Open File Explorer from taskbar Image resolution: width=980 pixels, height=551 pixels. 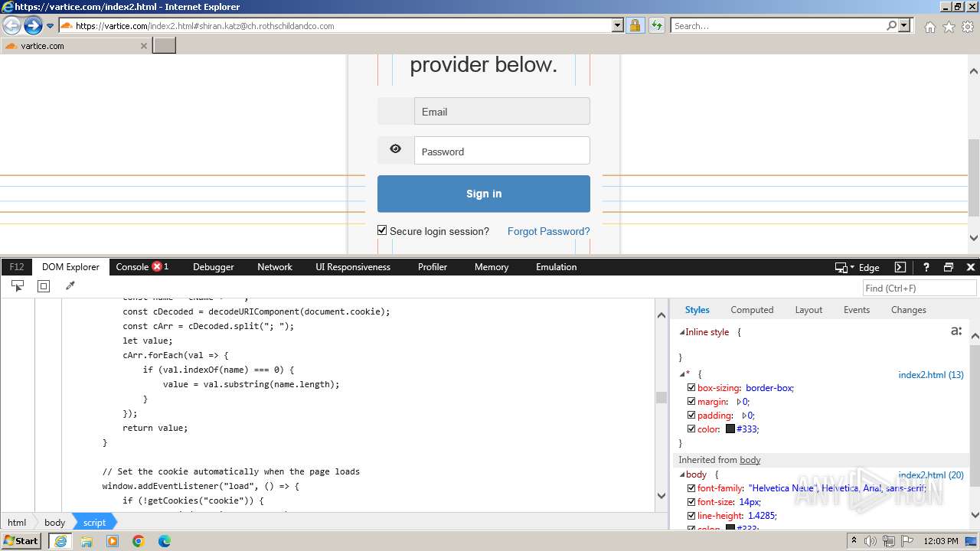coord(87,541)
